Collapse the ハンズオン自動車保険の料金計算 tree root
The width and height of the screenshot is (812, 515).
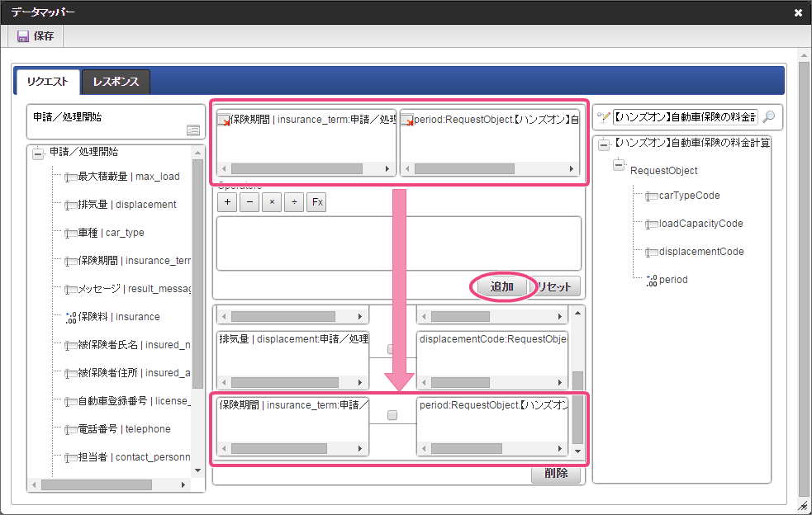click(604, 144)
